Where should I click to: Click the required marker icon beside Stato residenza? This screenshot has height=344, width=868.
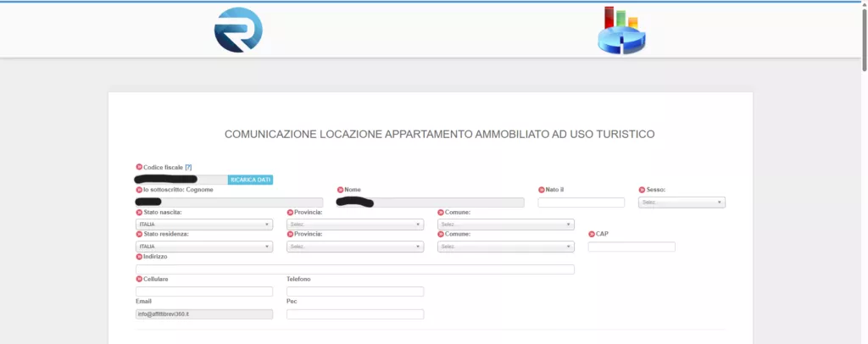(139, 235)
